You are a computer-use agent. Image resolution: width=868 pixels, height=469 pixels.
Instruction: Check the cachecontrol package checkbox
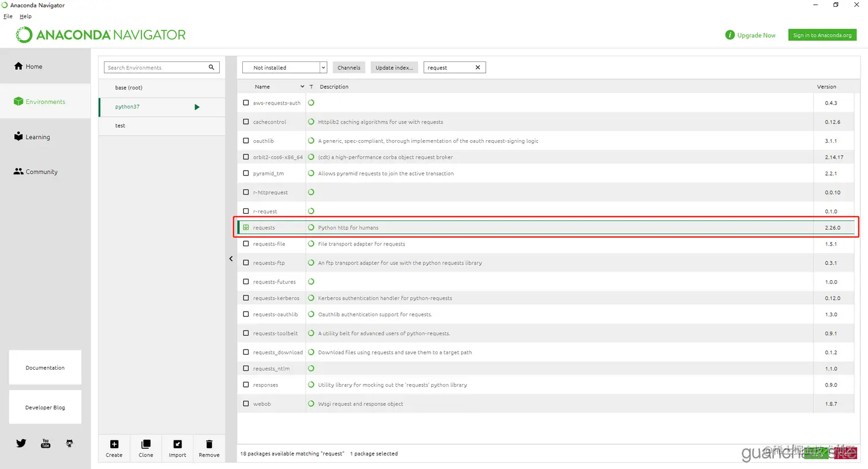(246, 122)
